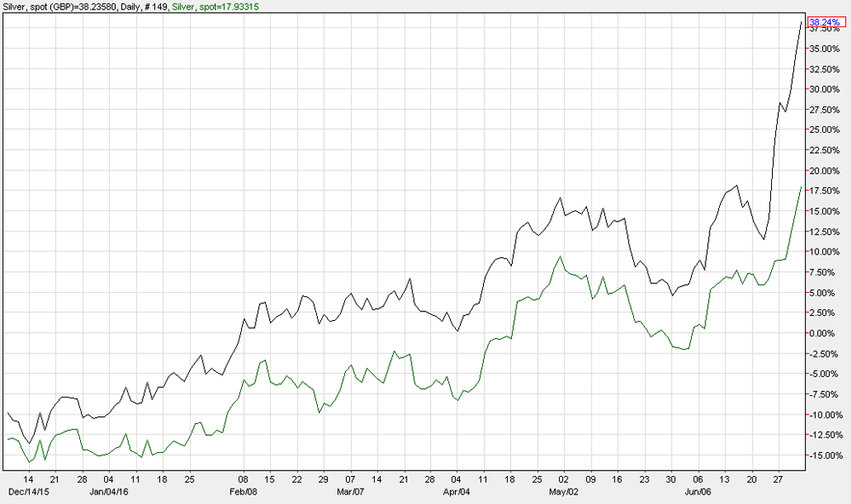The image size is (852, 504).
Task: Pick the 16 day tick on x-axis
Action: click(617, 479)
